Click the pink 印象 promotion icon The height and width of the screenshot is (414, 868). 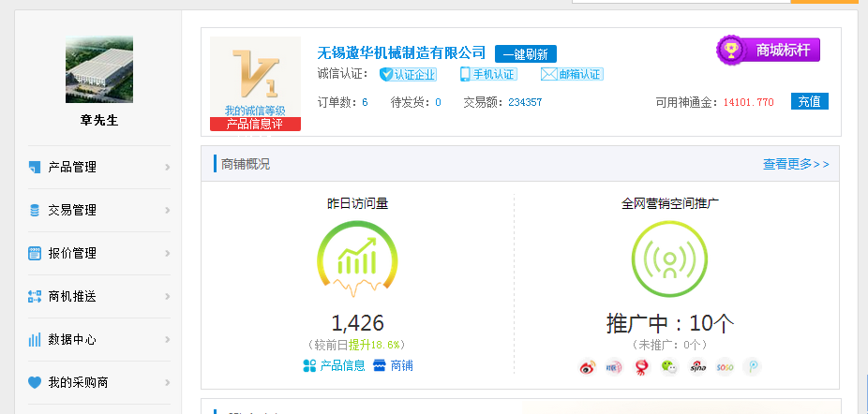click(x=614, y=367)
